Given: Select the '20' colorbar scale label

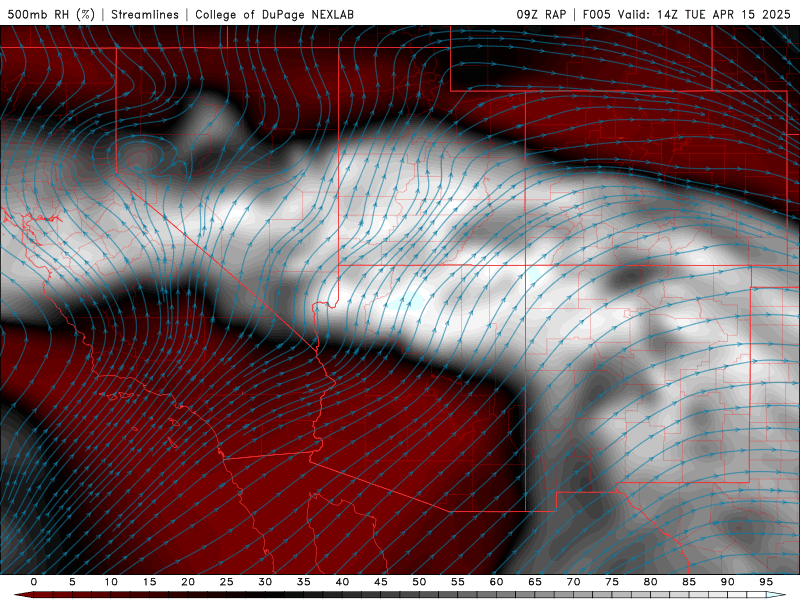Looking at the screenshot, I should 188,582.
